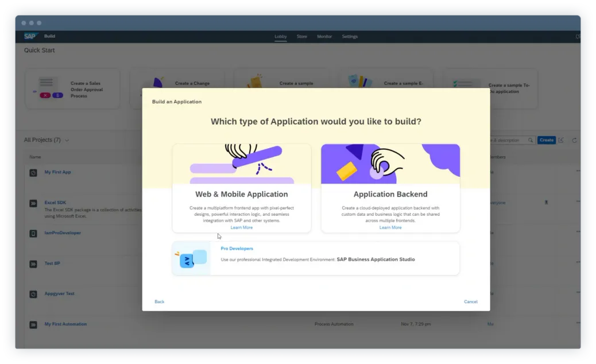This screenshot has height=364, width=596.
Task: Click the Test BP project icon
Action: pos(33,264)
